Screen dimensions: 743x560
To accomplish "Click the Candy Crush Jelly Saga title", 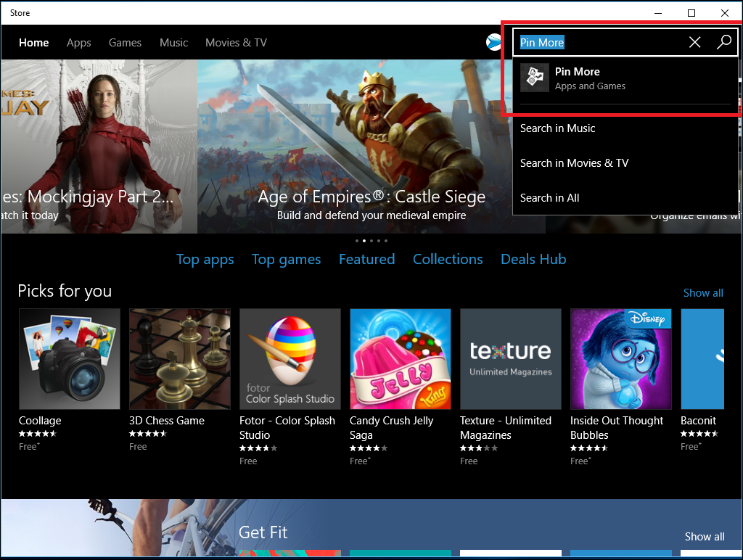I will (391, 428).
